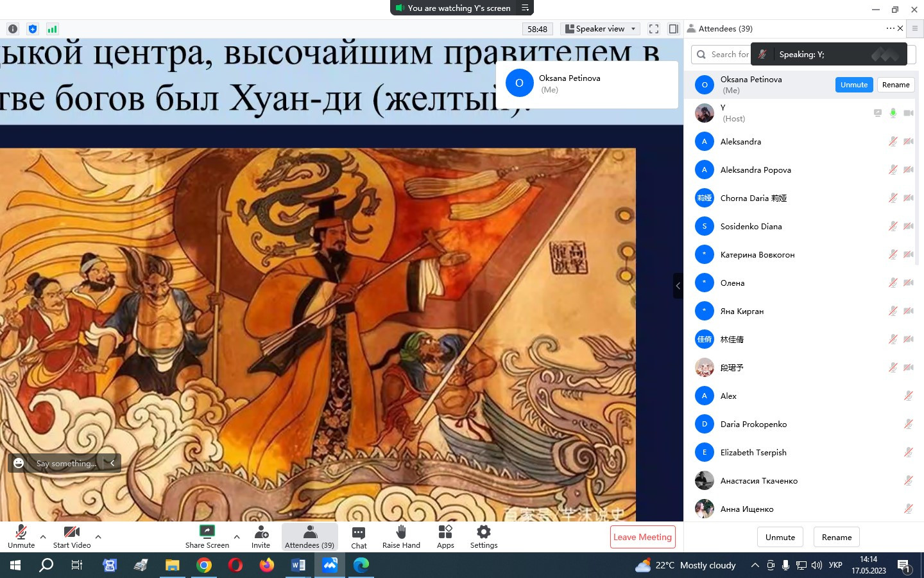924x578 pixels.
Task: Open Firefox from the taskbar
Action: point(267,565)
